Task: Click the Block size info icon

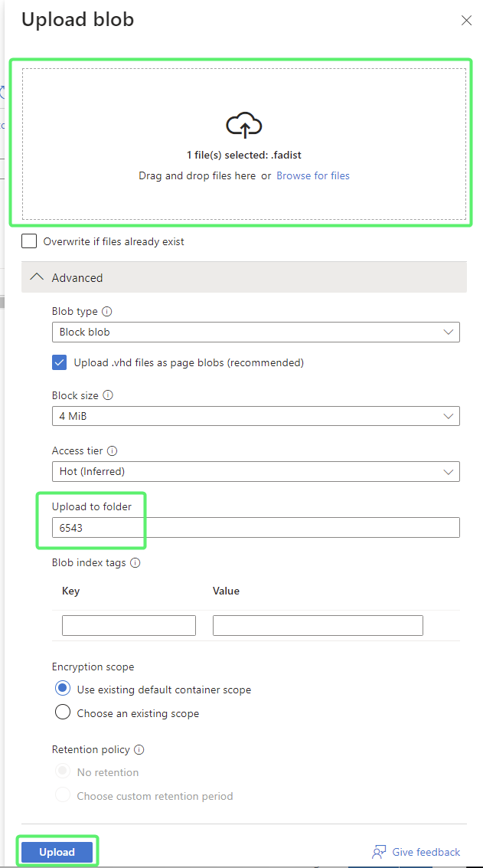Action: click(x=108, y=396)
